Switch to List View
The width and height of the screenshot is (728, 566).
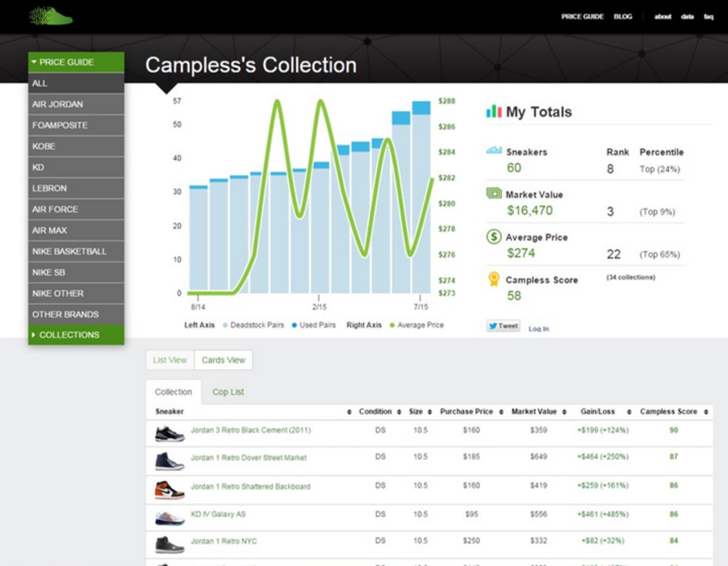(x=170, y=360)
